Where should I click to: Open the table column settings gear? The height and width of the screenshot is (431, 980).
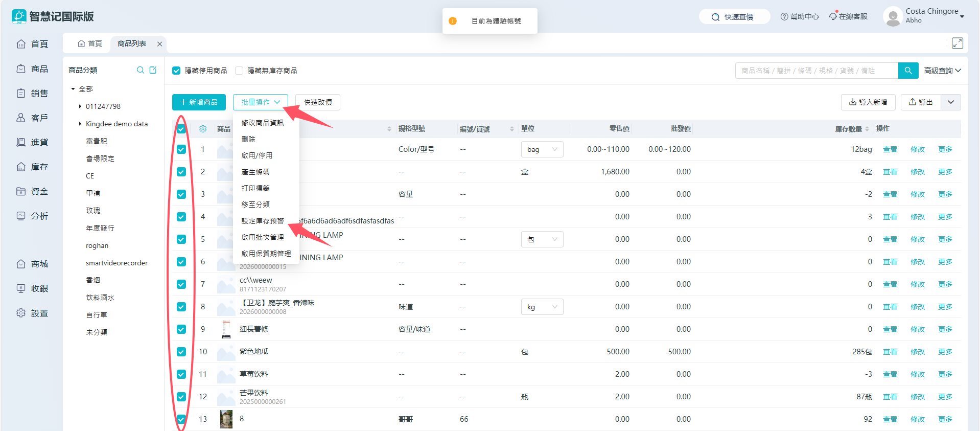coord(203,129)
